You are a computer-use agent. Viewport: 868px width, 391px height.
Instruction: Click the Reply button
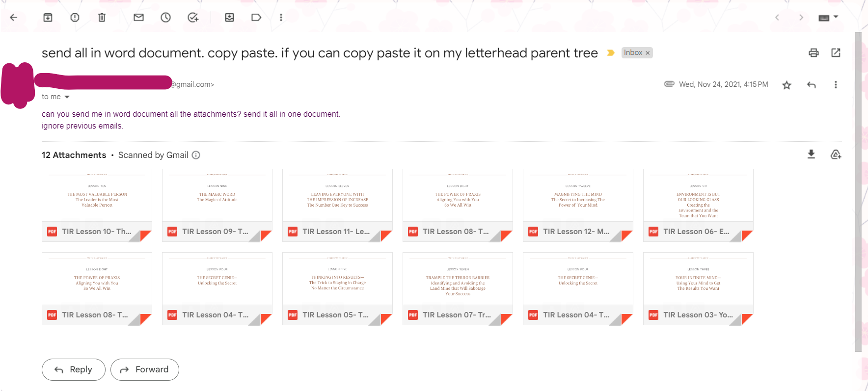[x=74, y=369]
